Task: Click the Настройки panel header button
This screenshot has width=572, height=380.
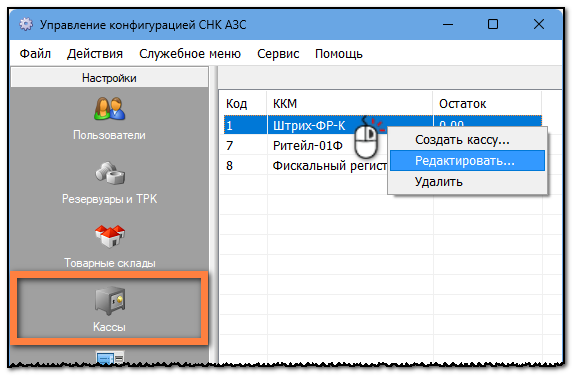Action: click(x=109, y=78)
